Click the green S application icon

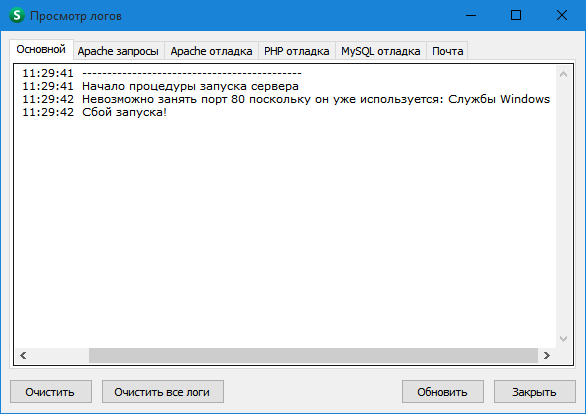16,15
